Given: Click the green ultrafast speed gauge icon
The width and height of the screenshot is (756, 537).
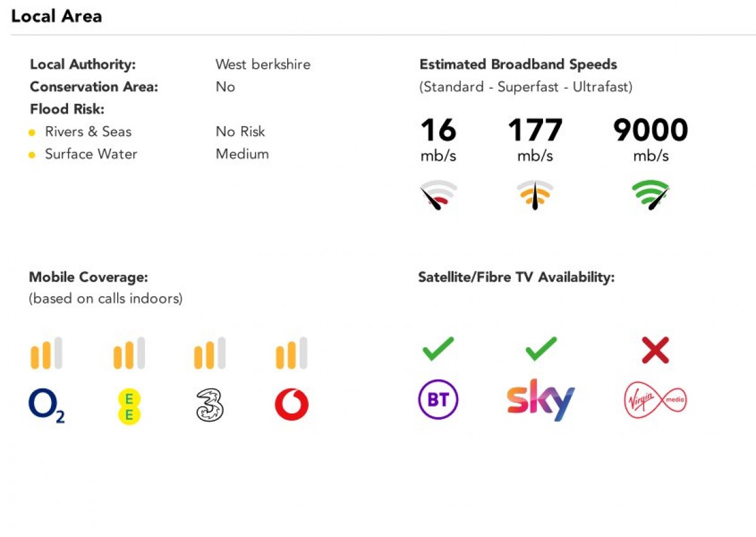Looking at the screenshot, I should 651,195.
